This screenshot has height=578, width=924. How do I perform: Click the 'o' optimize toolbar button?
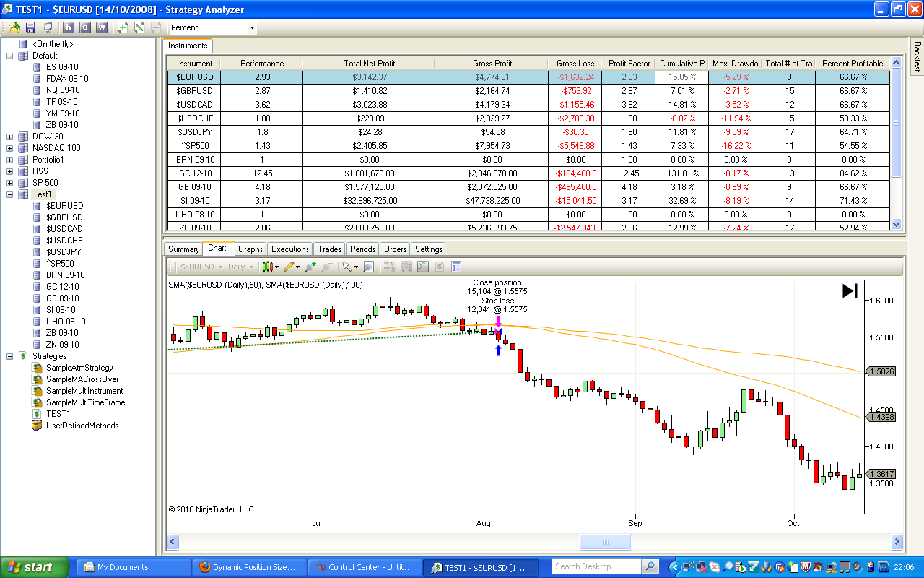(x=85, y=27)
